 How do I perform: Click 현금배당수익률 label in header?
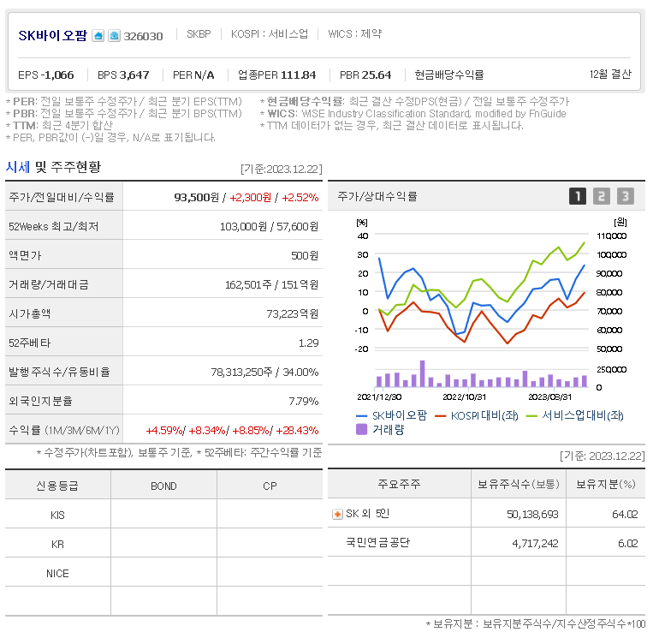coord(448,75)
